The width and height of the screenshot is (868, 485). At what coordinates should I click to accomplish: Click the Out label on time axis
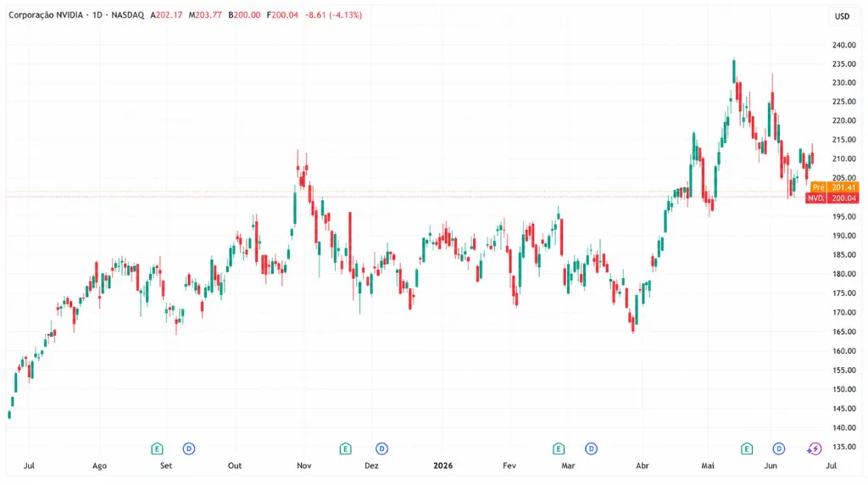pyautogui.click(x=235, y=465)
